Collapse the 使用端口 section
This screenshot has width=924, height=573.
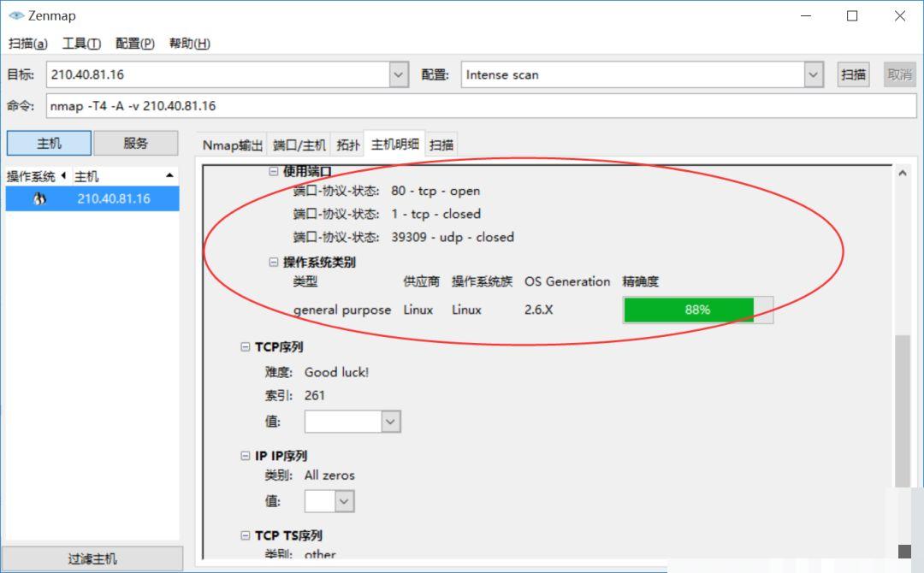(x=274, y=171)
